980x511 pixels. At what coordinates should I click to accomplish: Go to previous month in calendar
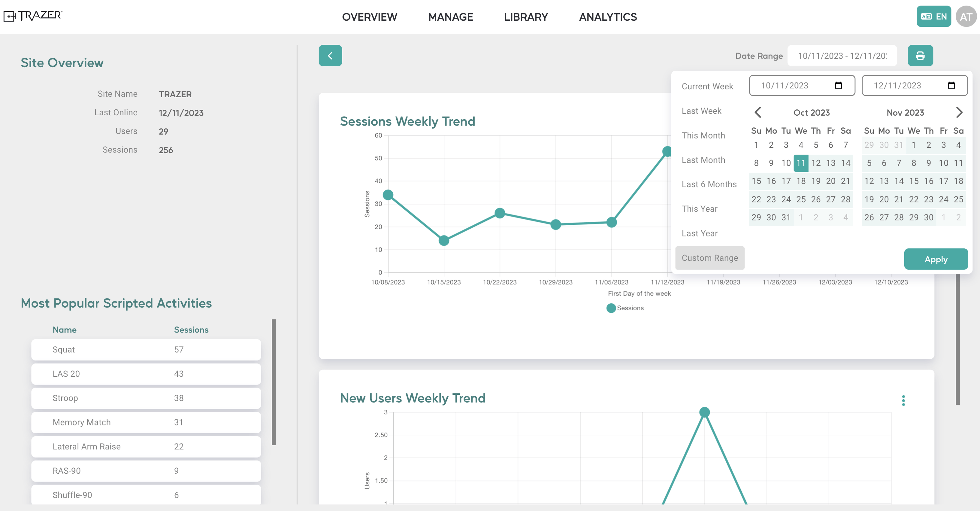coord(758,112)
